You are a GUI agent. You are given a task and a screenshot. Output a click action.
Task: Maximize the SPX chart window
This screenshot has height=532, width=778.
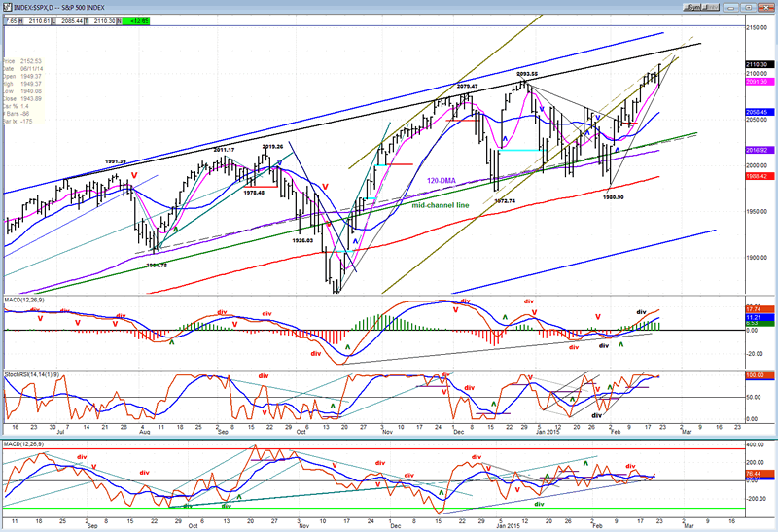pos(748,7)
